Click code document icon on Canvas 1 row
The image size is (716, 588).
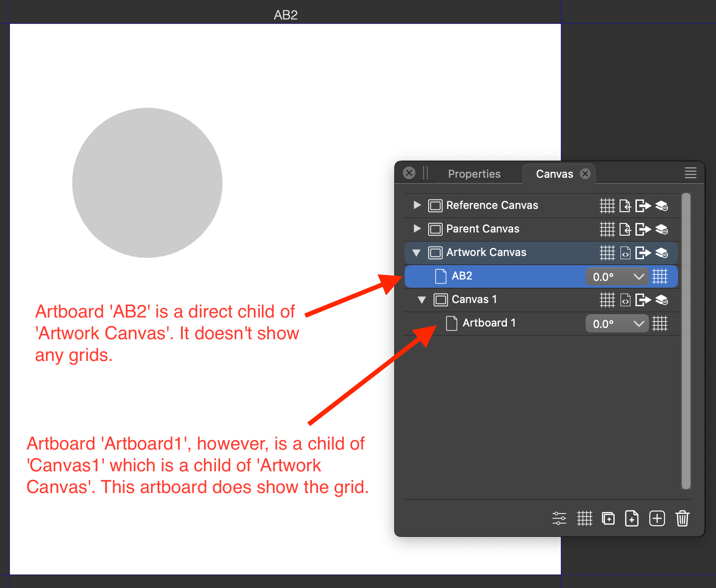pyautogui.click(x=625, y=300)
